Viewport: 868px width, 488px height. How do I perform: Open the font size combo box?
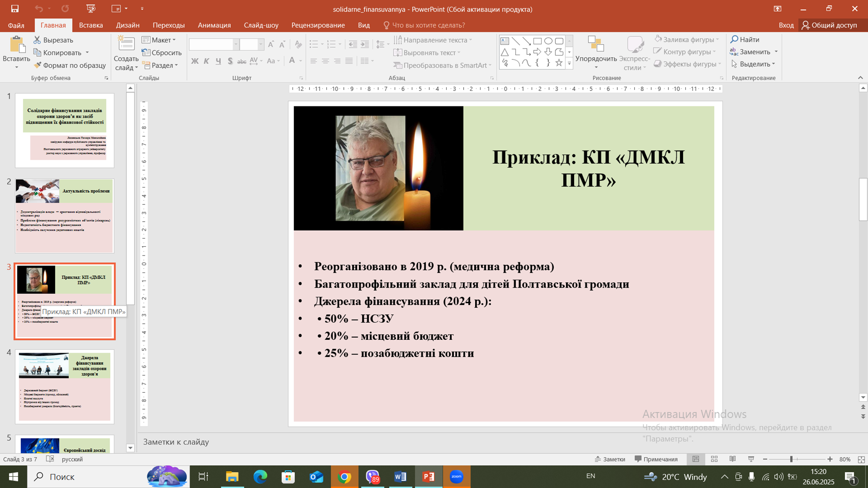pos(252,45)
